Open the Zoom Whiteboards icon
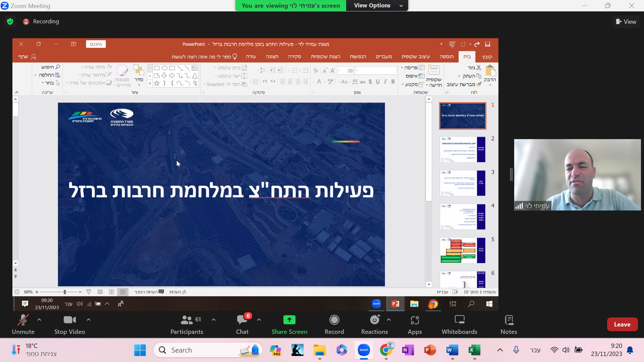 459,320
